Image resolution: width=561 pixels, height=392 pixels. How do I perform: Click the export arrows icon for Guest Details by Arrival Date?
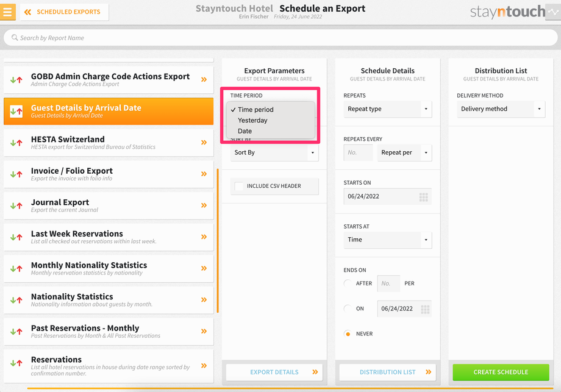click(x=16, y=111)
